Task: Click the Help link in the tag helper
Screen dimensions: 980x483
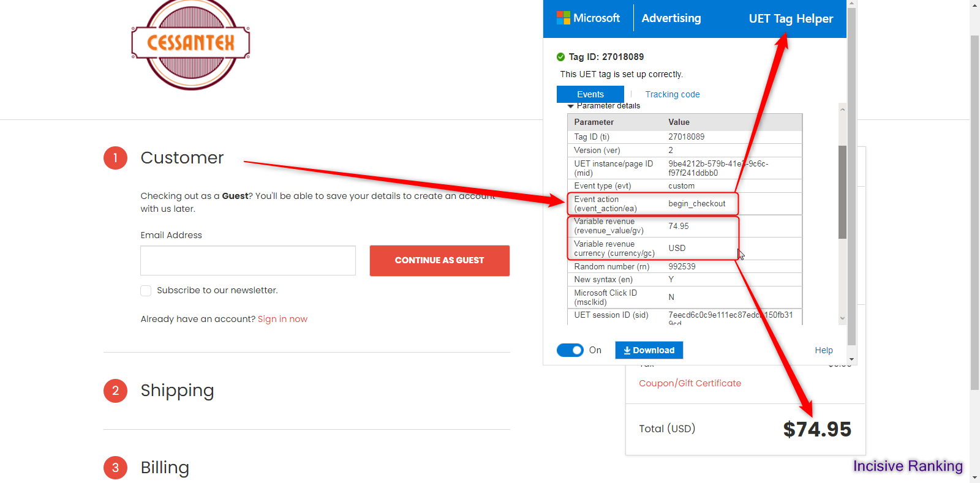Action: (x=823, y=350)
